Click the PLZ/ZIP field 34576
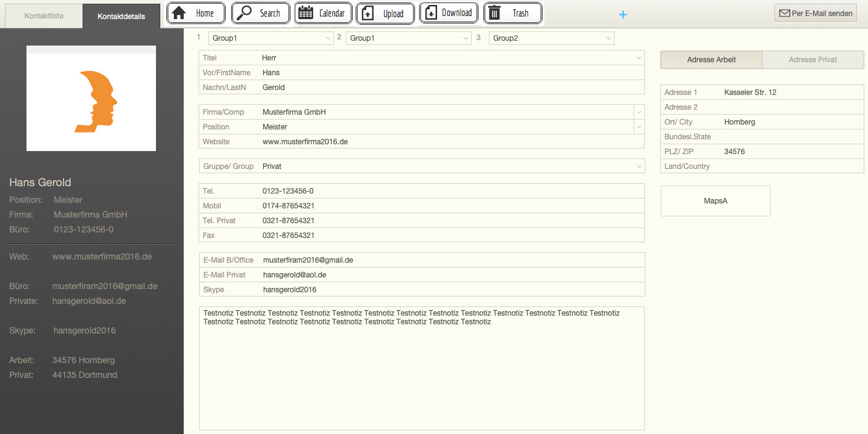 pos(762,152)
